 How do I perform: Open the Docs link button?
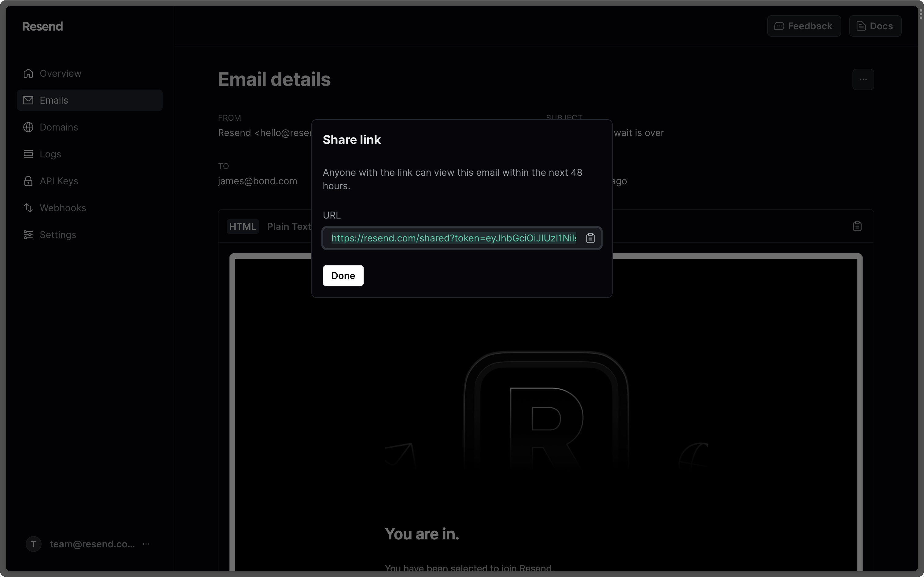[875, 26]
